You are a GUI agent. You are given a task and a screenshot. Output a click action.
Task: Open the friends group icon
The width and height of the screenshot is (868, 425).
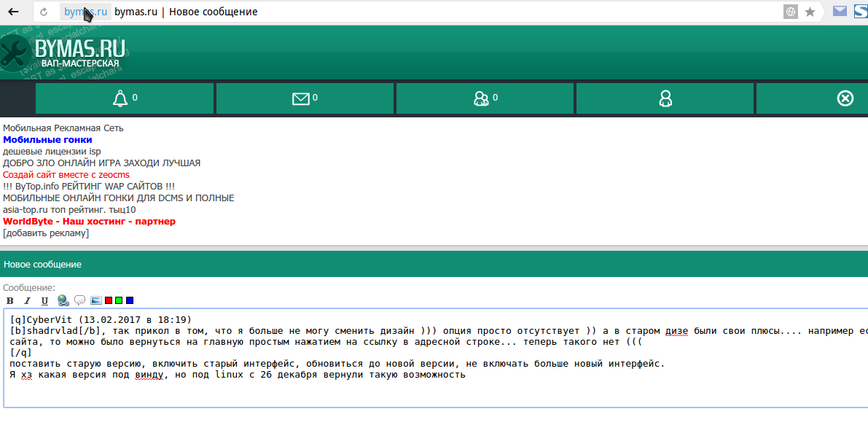click(x=481, y=98)
